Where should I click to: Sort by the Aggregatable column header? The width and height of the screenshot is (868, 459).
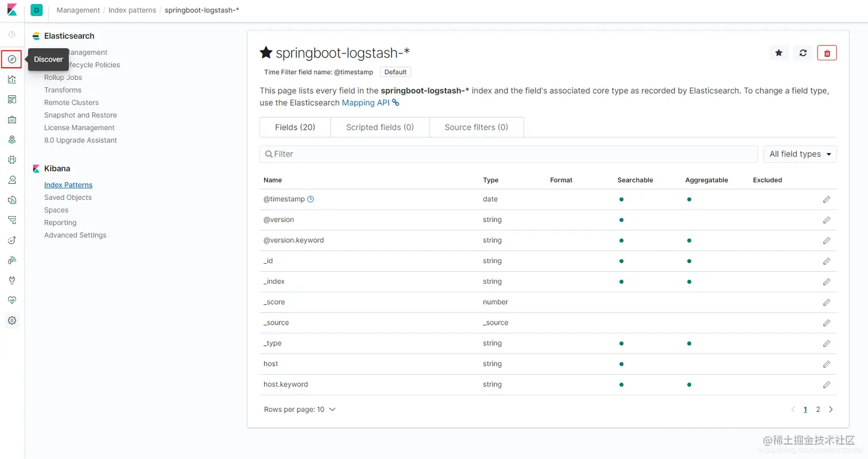point(707,180)
